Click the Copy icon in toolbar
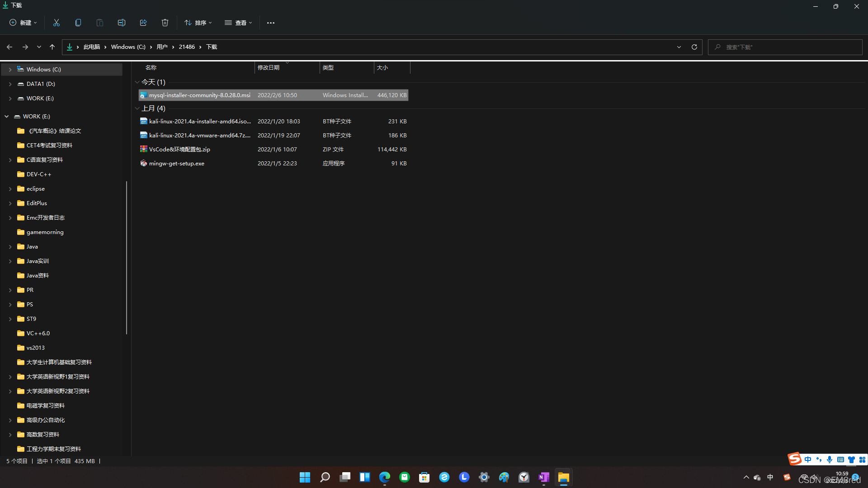 78,23
